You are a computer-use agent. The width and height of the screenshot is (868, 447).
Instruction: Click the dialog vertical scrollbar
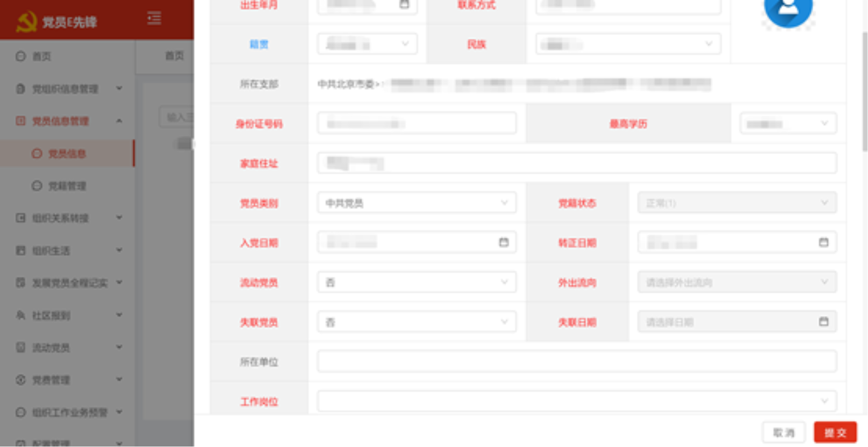[x=864, y=93]
